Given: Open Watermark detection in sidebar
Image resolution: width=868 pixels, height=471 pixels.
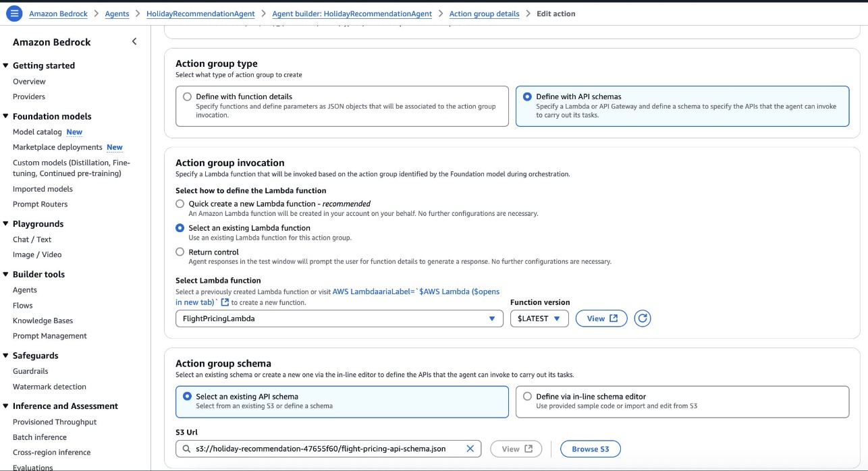Looking at the screenshot, I should click(x=49, y=387).
